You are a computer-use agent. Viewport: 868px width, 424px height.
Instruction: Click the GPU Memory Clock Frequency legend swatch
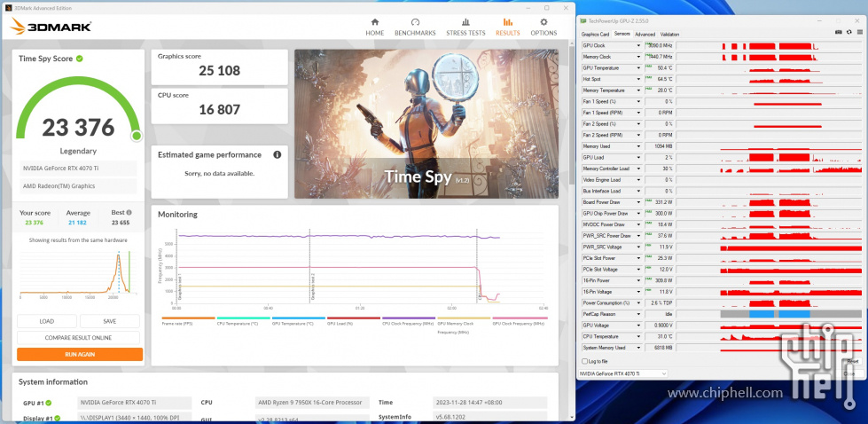click(464, 318)
